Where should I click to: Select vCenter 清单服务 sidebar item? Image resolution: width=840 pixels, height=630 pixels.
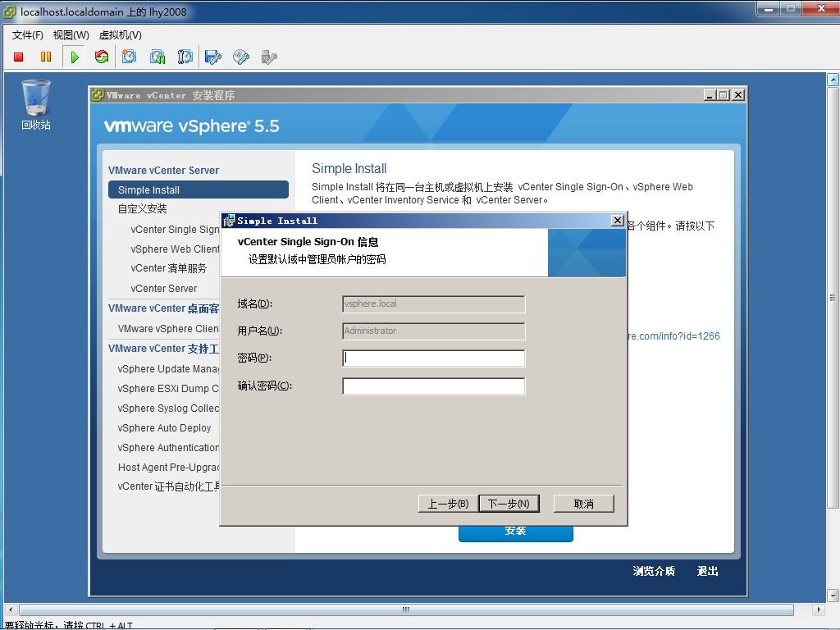(168, 268)
